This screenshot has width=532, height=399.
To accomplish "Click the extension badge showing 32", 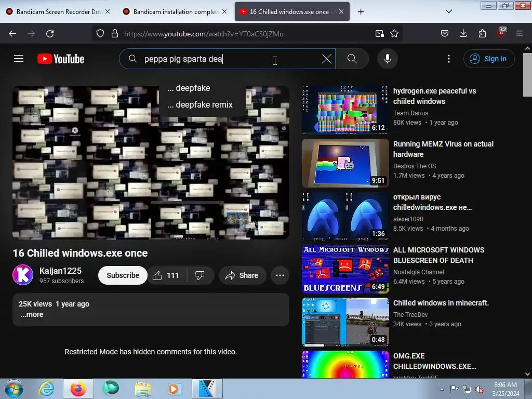I will coord(501,32).
